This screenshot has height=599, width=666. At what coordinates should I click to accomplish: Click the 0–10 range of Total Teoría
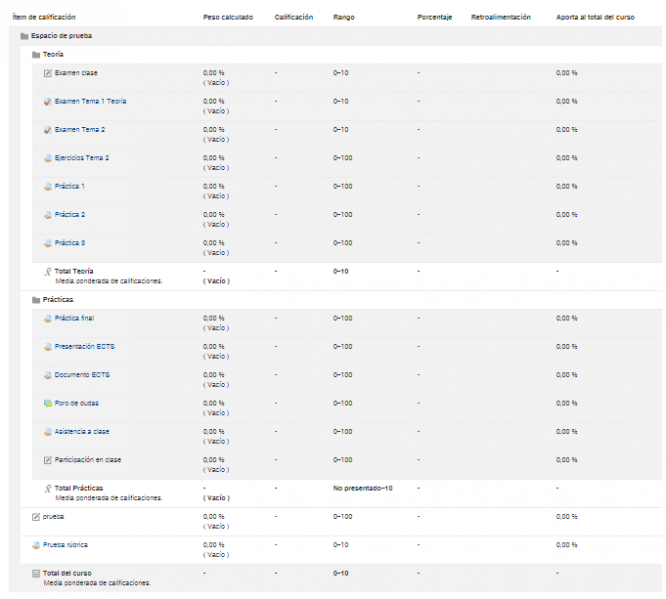pos(341,271)
